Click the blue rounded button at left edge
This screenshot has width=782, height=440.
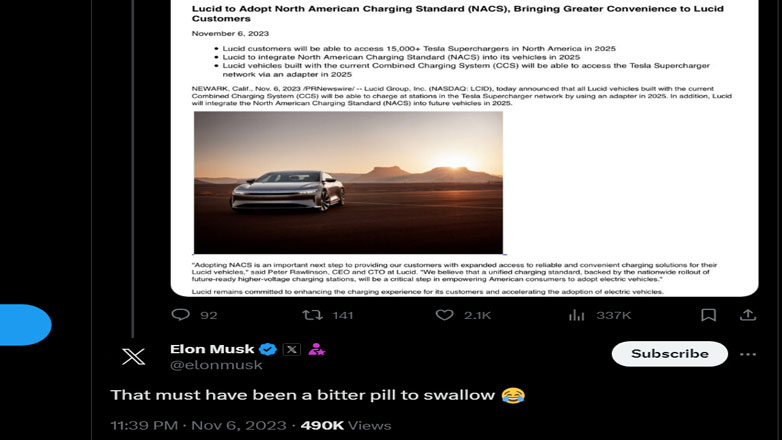click(x=25, y=325)
